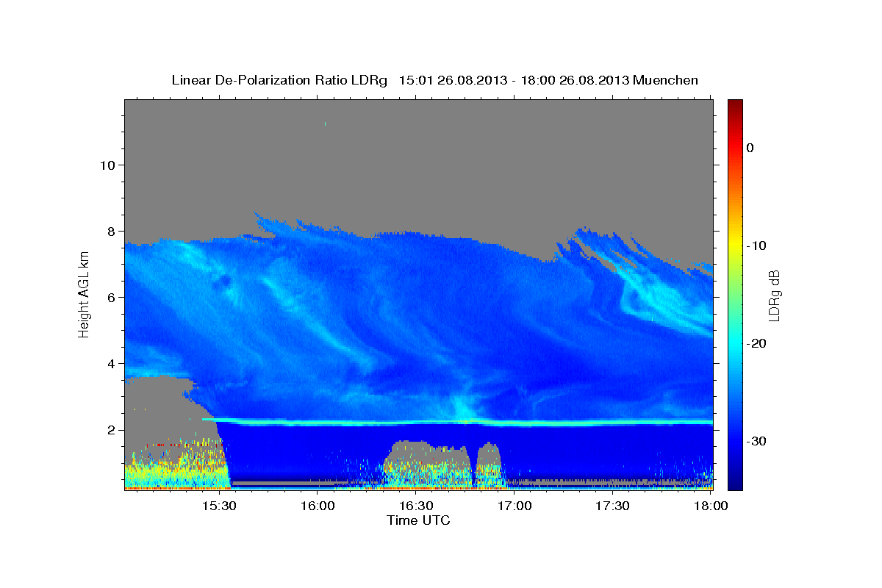
Task: Click the plot title 'Linear De-Polarization Ratio LDRg'
Action: tap(279, 80)
